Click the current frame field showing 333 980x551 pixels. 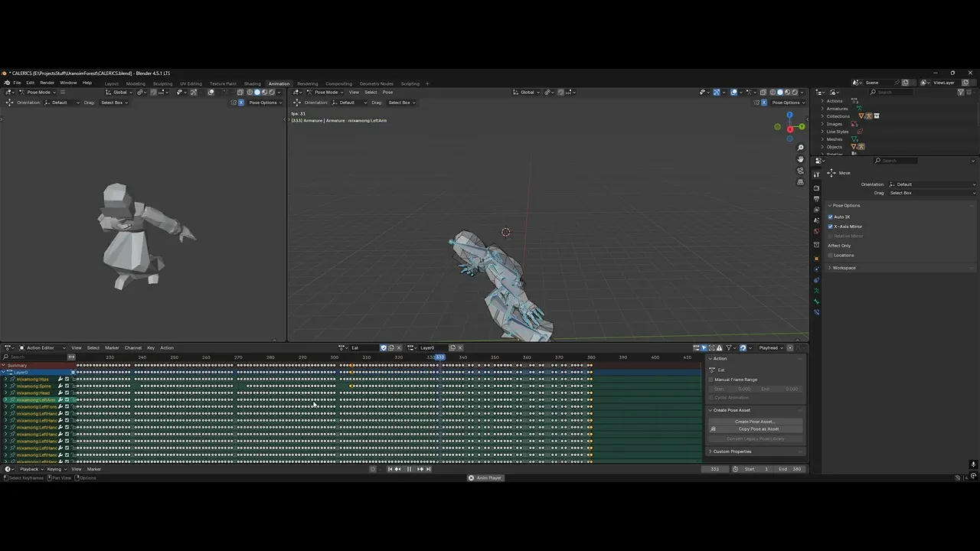[x=715, y=469]
